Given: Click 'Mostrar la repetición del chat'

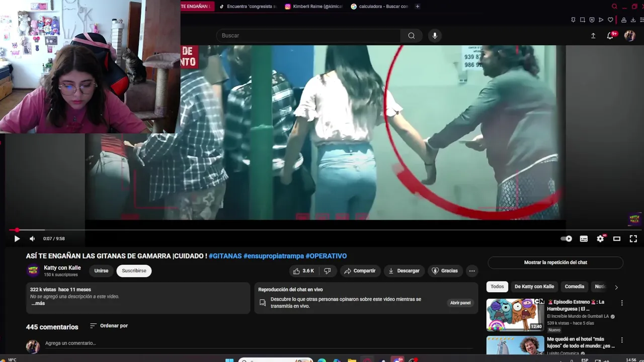Looking at the screenshot, I should click(555, 262).
